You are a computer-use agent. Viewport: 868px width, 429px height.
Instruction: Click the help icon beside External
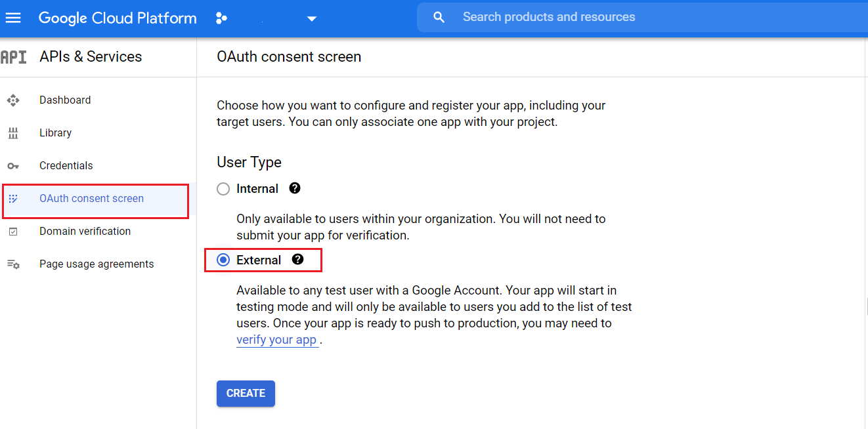299,259
